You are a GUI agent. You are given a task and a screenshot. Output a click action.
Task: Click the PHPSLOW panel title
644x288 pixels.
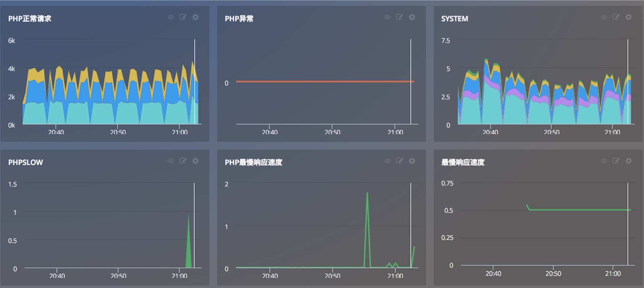[25, 162]
